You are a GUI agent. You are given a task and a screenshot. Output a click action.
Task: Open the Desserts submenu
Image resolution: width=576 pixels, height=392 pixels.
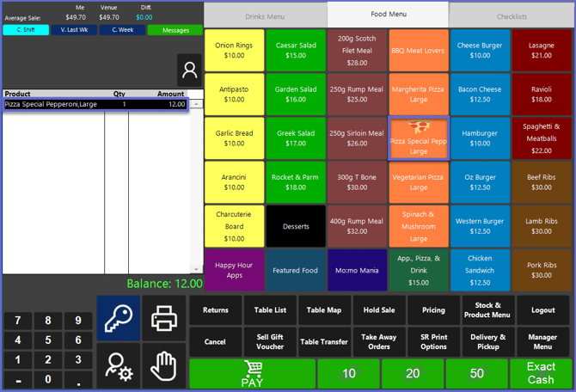(x=296, y=227)
